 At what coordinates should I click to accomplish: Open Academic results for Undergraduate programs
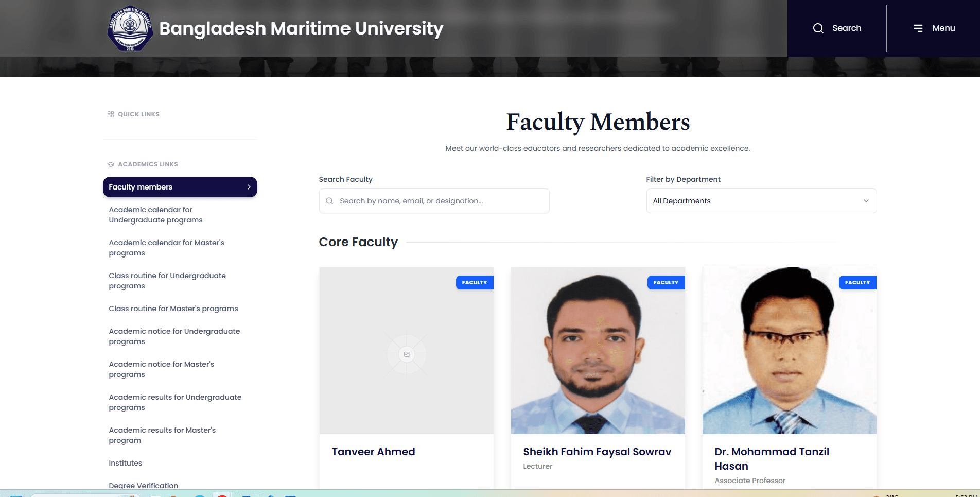point(175,402)
